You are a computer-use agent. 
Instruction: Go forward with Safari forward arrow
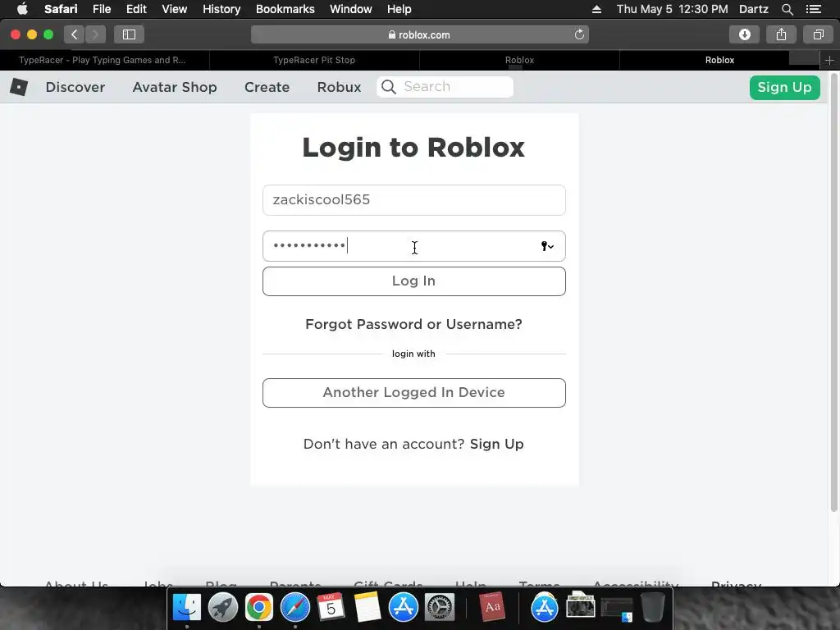pos(95,34)
